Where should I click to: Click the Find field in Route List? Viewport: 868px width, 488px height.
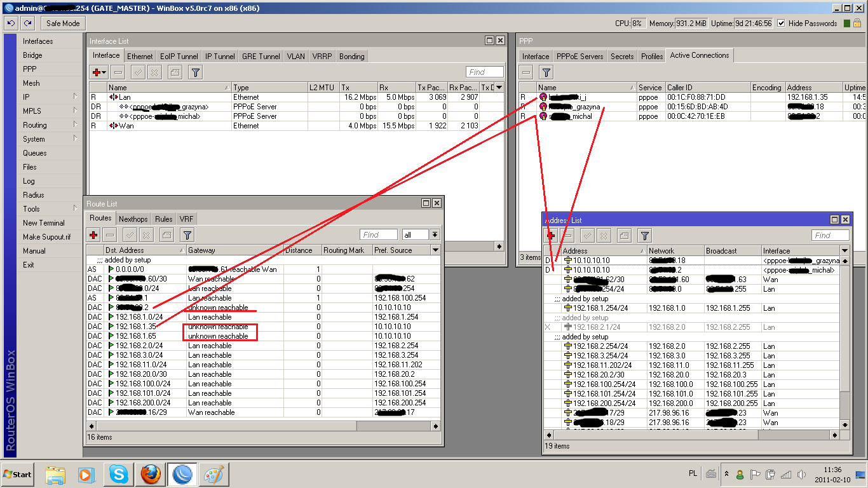tap(379, 235)
